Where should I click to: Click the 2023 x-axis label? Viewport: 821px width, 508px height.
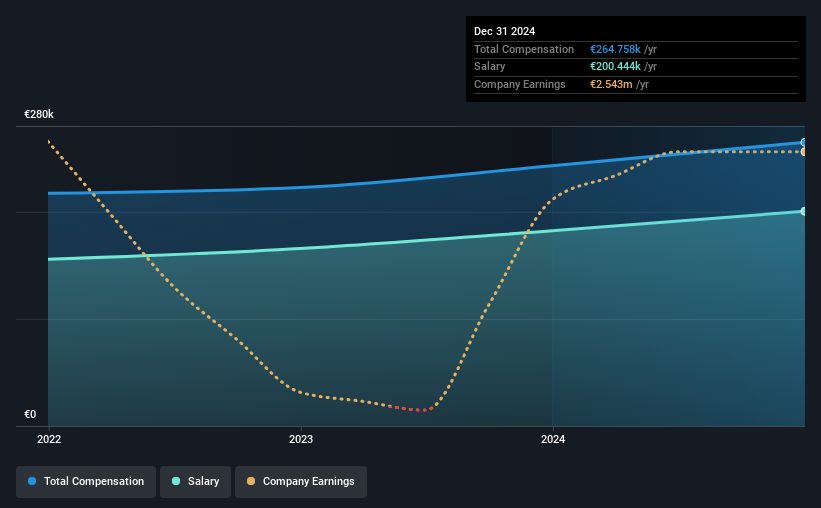[301, 439]
